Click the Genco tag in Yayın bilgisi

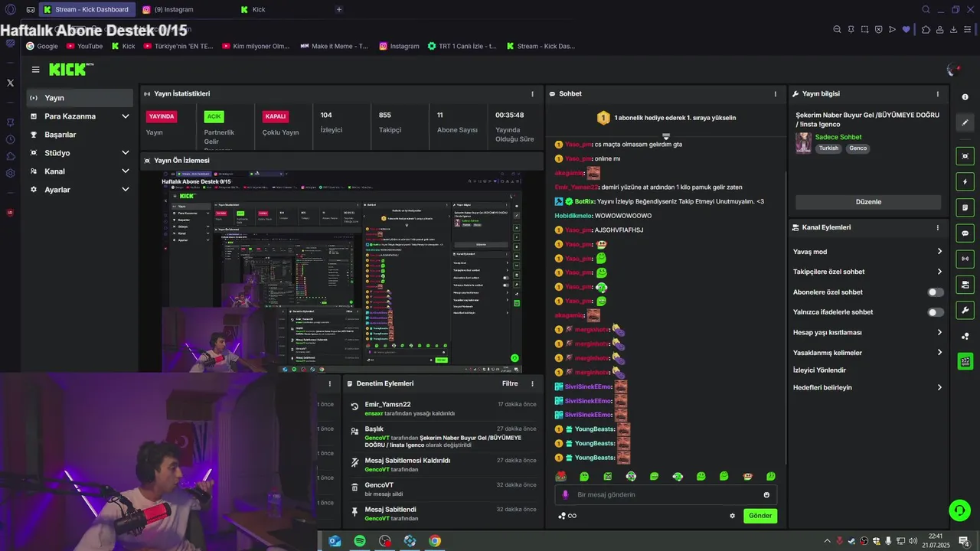[x=857, y=148]
